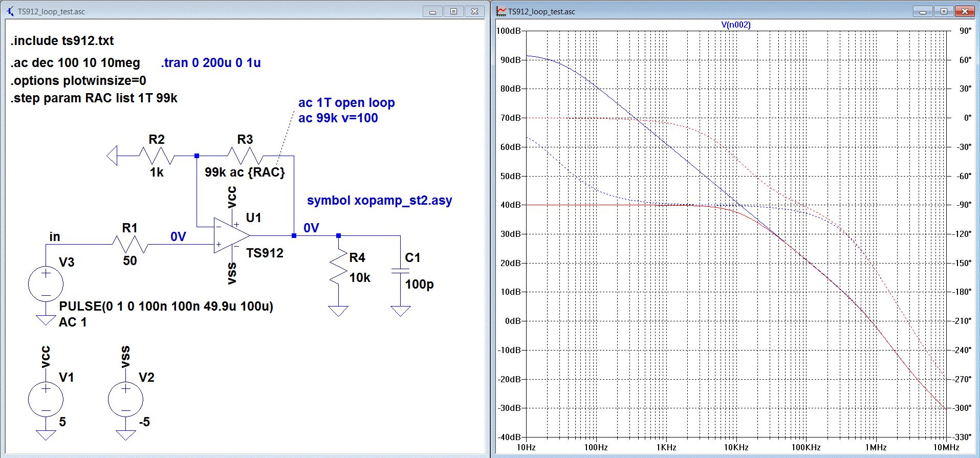980x458 pixels.
Task: Select the R2 resistor zigzag symbol
Action: coord(157,156)
